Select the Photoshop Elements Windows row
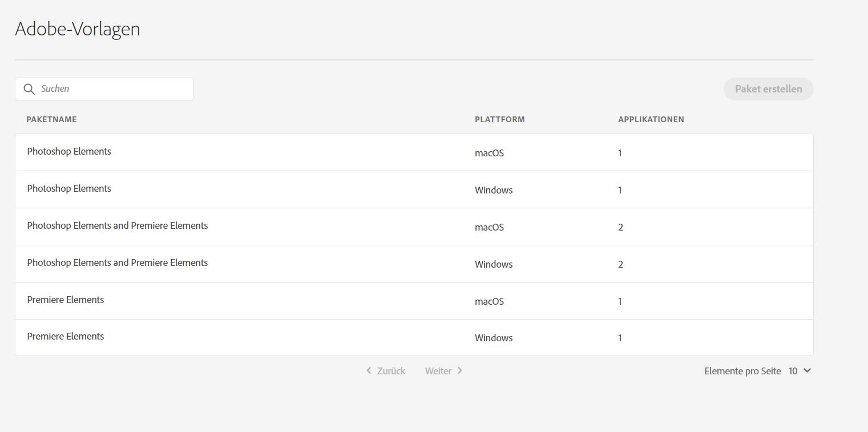Viewport: 868px width, 432px height. pyautogui.click(x=414, y=189)
